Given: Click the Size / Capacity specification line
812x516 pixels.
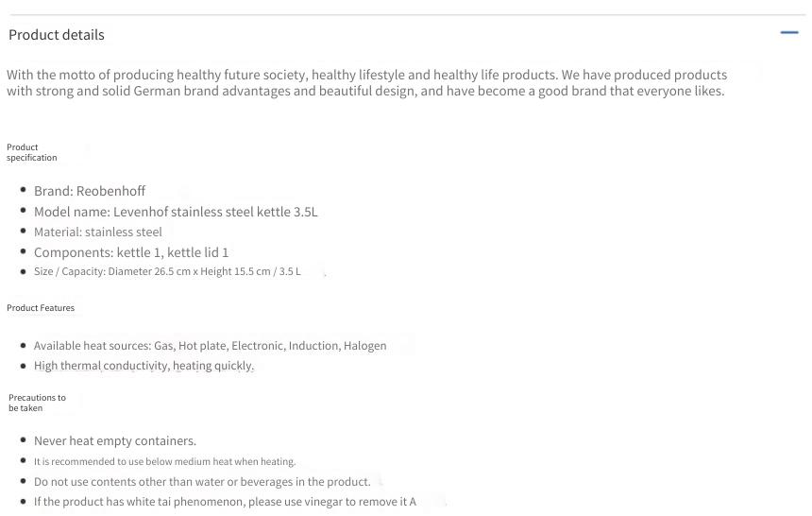Looking at the screenshot, I should (x=167, y=271).
